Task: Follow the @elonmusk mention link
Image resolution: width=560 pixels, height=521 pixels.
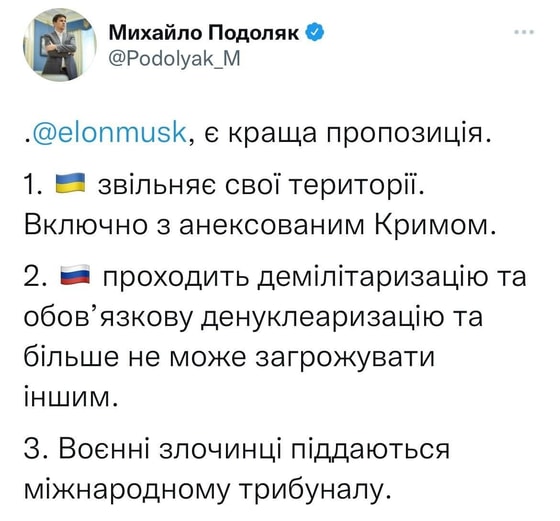Action: tap(109, 133)
